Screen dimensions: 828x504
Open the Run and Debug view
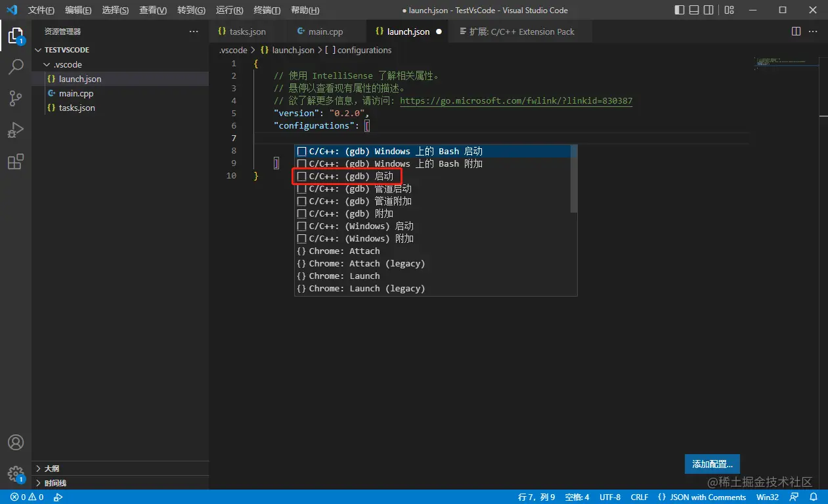[16, 130]
